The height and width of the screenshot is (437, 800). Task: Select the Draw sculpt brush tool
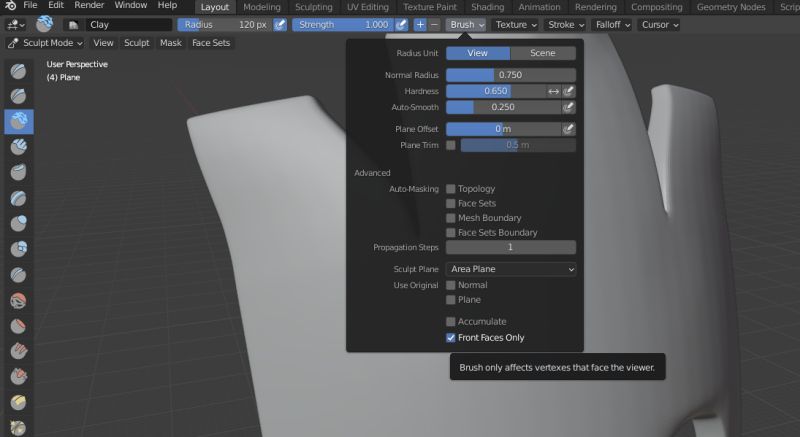(19, 71)
